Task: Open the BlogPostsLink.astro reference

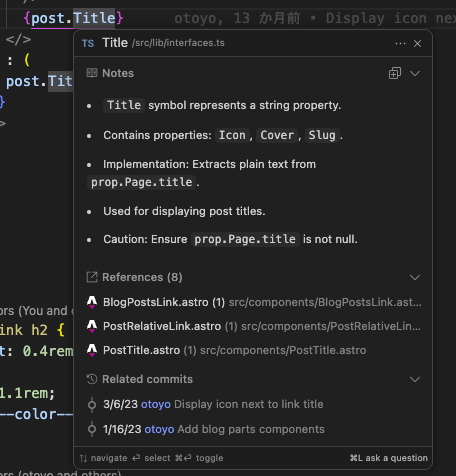Action: click(254, 302)
